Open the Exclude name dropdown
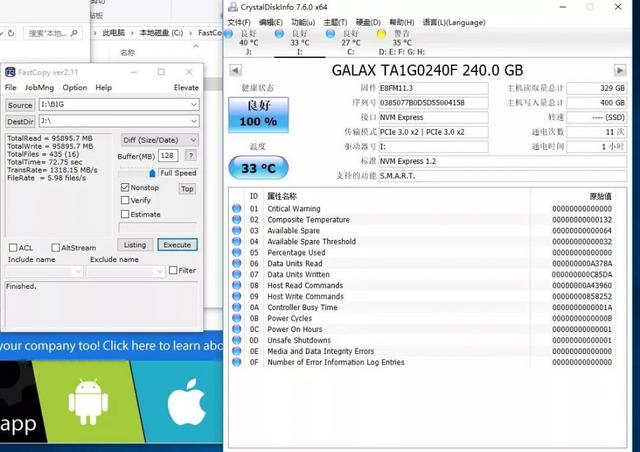640x452 pixels. tap(159, 271)
